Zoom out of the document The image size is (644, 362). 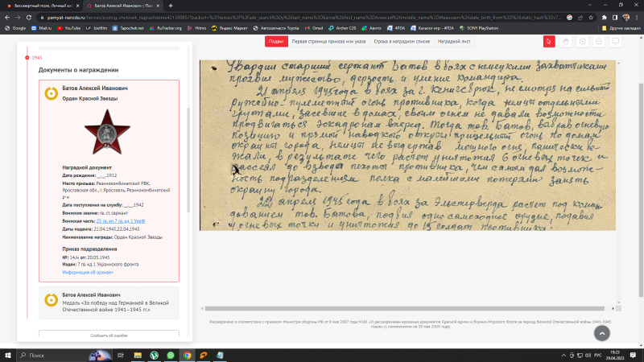599,42
